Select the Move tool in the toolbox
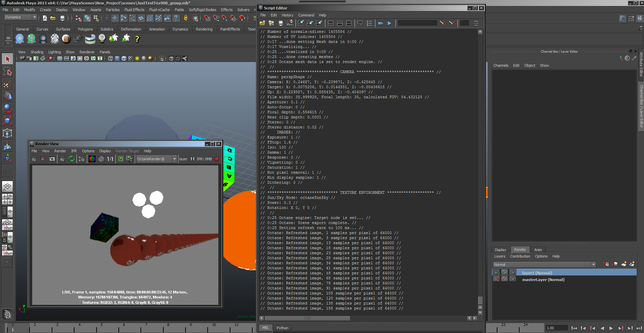 click(7, 96)
